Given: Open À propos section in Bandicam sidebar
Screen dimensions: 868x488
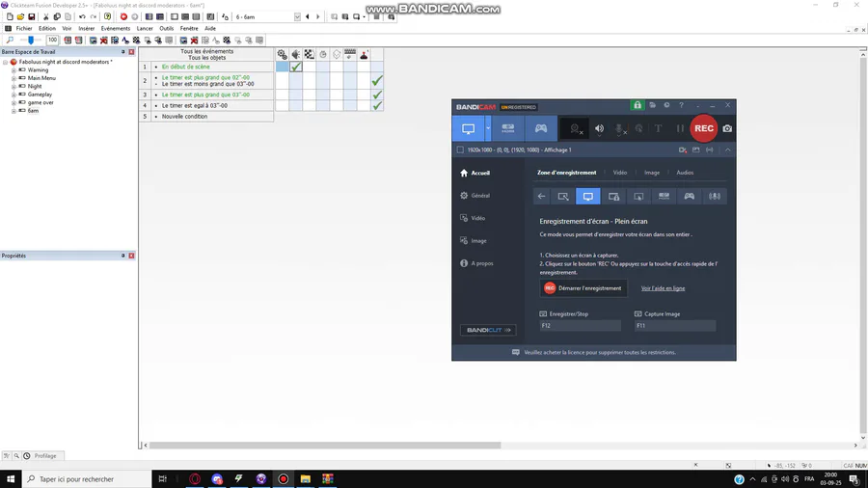Looking at the screenshot, I should click(476, 263).
